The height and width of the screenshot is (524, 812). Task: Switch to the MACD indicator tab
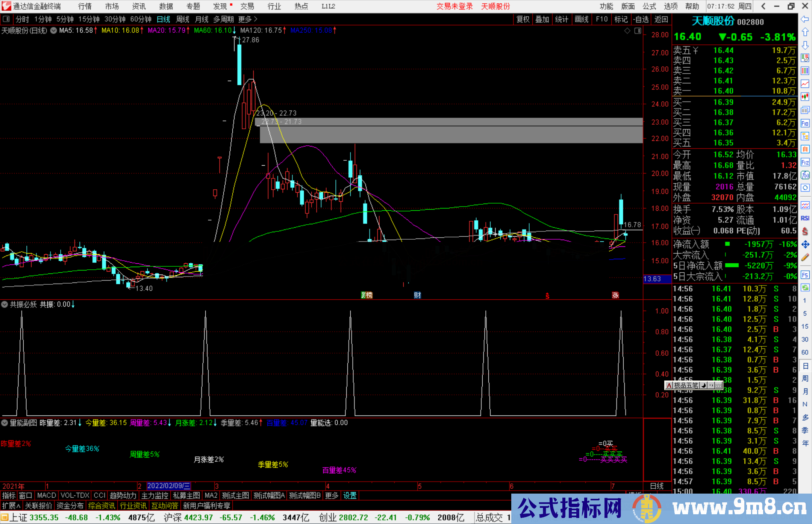pyautogui.click(x=47, y=495)
